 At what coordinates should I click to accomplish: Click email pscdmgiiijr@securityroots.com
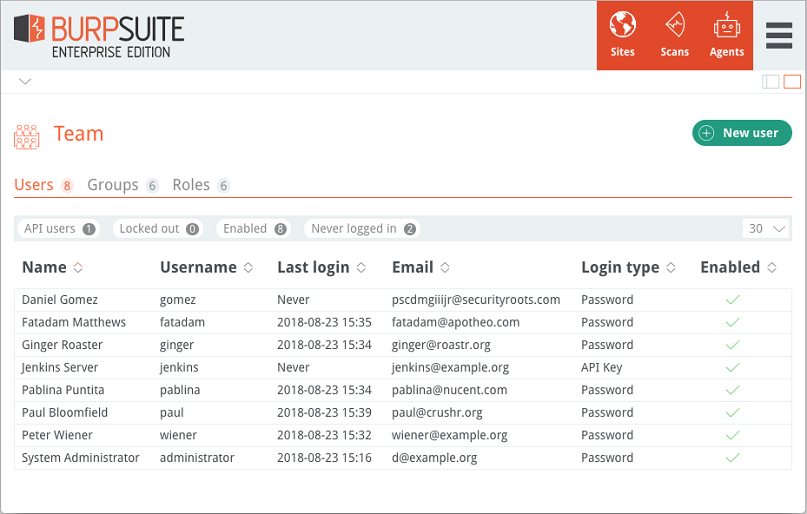point(476,300)
